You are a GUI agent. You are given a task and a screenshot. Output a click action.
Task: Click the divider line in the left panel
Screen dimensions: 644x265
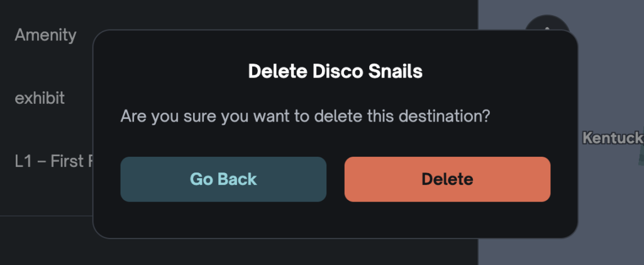point(47,216)
